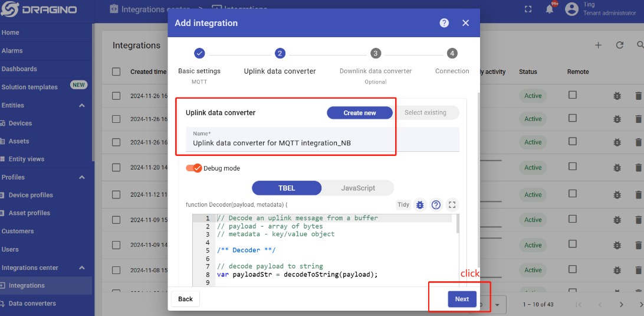Click Back button
Image resolution: width=644 pixels, height=316 pixels.
coord(185,299)
